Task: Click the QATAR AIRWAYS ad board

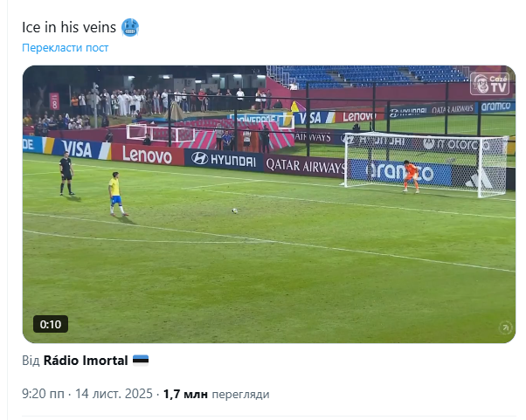Action: coord(305,166)
